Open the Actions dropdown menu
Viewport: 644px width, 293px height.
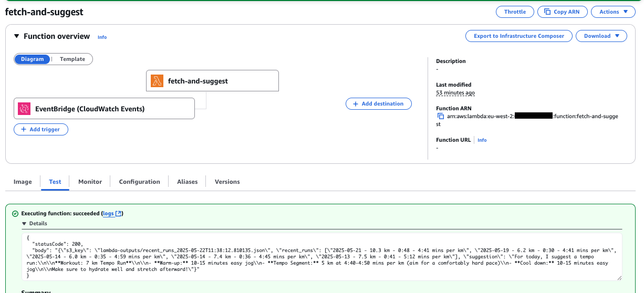[x=613, y=12]
